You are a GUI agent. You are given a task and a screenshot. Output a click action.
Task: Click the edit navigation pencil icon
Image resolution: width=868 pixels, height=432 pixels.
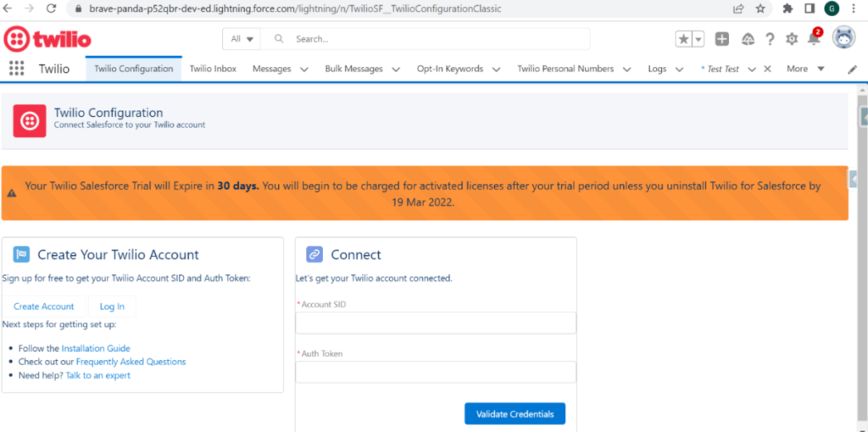853,69
